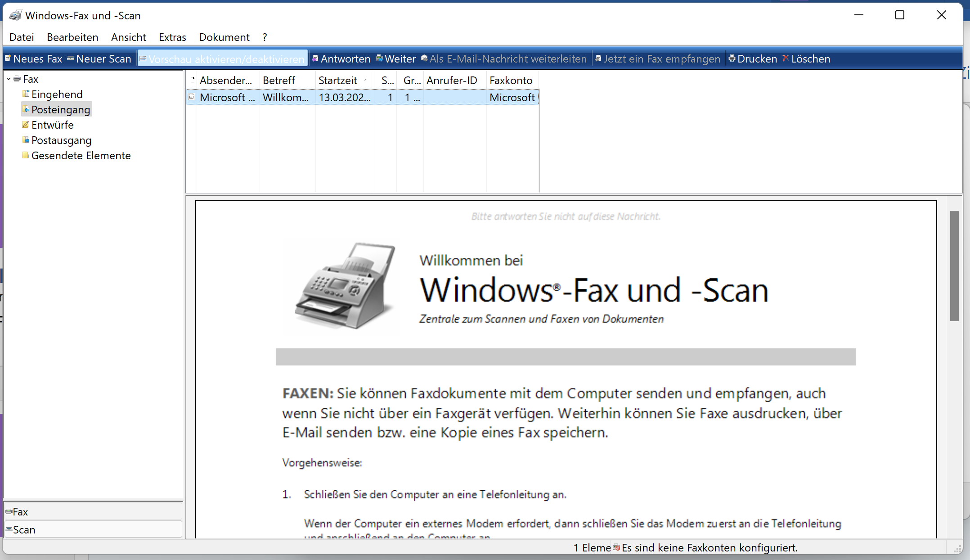
Task: Click 'Es sind keine Faxkonten konfiguriert.' status text
Action: coord(710,547)
